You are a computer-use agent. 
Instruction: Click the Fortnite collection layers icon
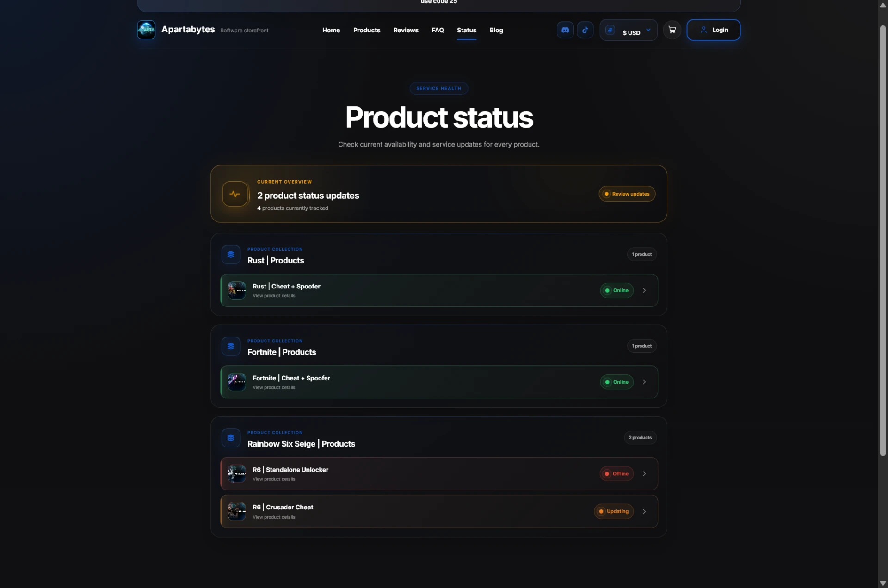[231, 346]
